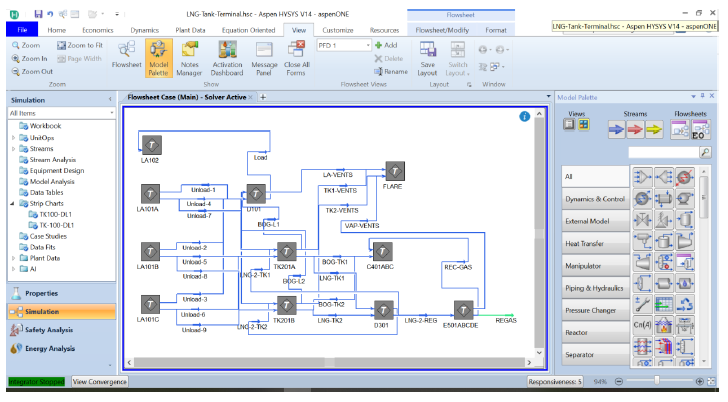Select the Heat Transfer palette category
Screen dimensions: 728x402
tap(595, 243)
